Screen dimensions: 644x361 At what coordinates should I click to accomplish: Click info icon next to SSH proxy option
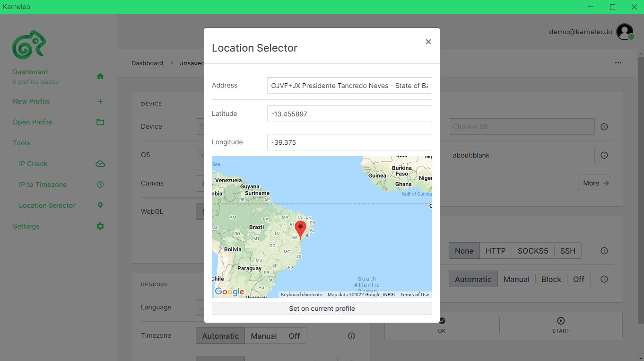[x=604, y=251]
